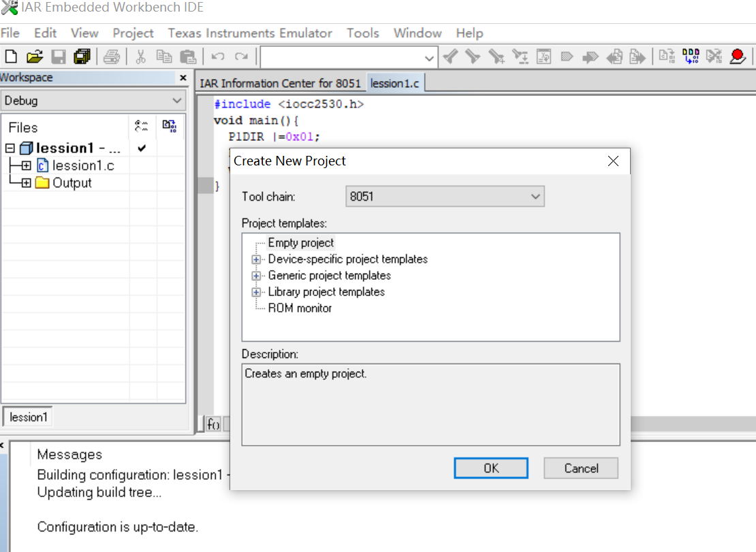This screenshot has height=552, width=756.
Task: Open the toolbar quick search combo box
Action: tap(349, 58)
